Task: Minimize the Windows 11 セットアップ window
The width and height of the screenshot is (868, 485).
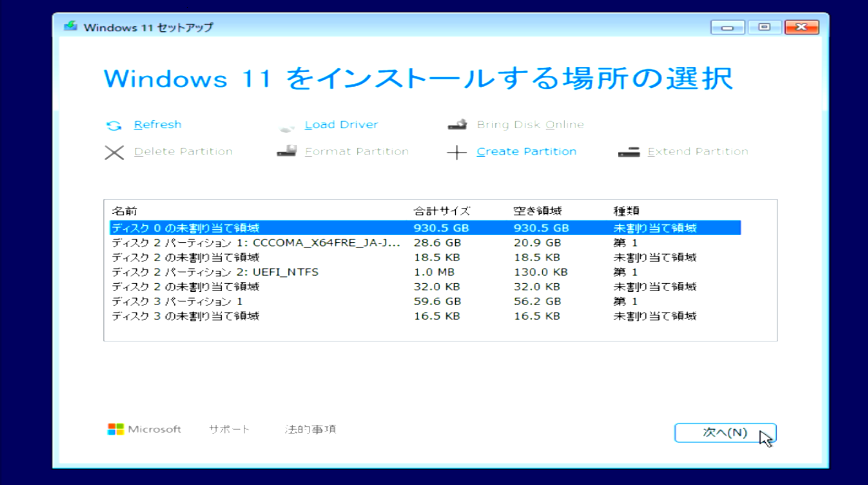Action: click(728, 27)
